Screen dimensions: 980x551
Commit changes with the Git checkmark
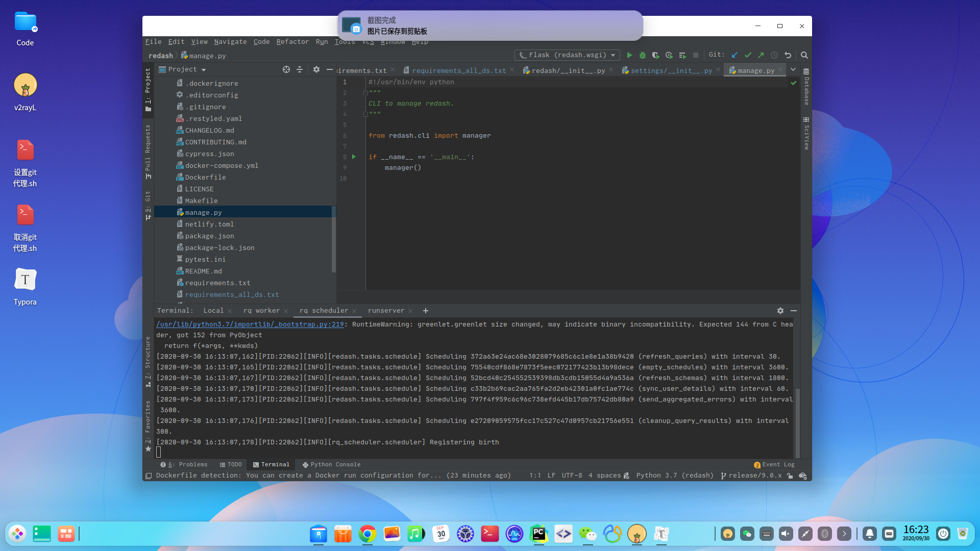748,55
